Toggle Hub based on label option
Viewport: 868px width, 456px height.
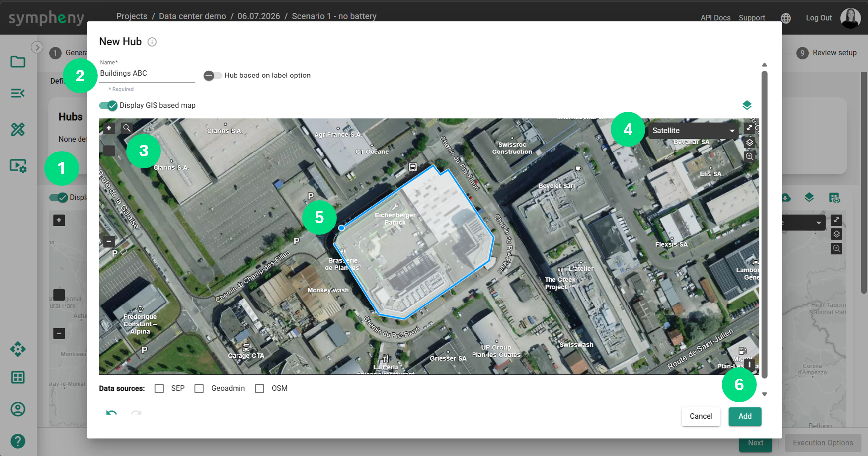tap(213, 76)
